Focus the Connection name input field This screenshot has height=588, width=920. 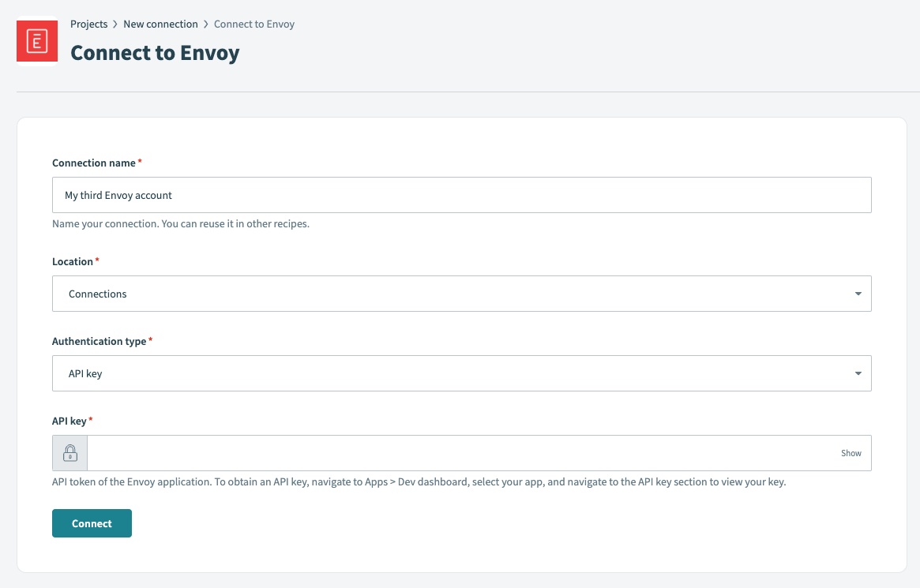tap(461, 194)
